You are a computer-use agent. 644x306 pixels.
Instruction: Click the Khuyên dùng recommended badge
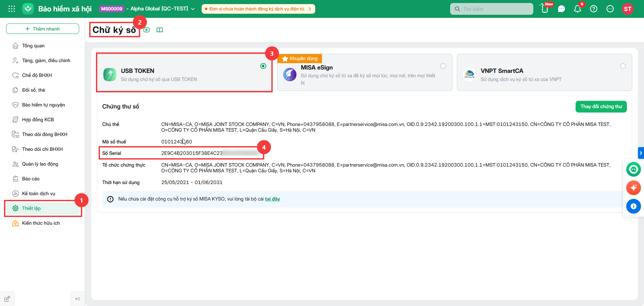coord(300,58)
